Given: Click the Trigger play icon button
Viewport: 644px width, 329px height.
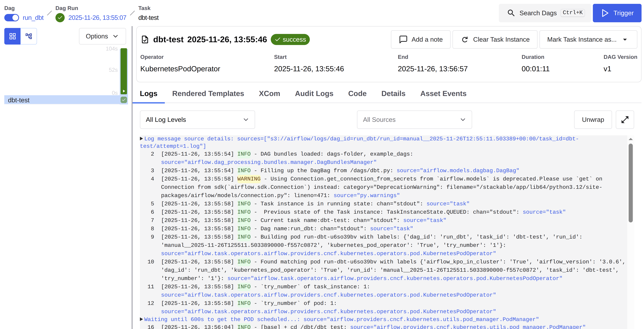Looking at the screenshot, I should [605, 13].
